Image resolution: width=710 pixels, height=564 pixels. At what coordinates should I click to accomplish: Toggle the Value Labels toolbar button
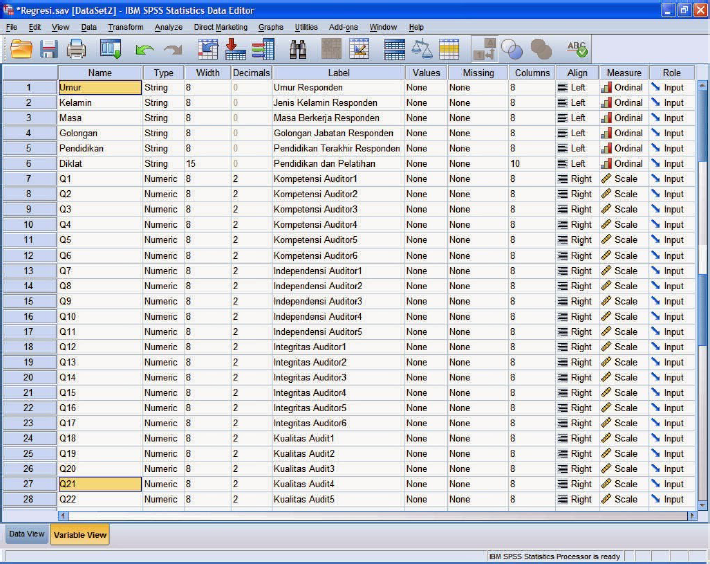point(485,49)
